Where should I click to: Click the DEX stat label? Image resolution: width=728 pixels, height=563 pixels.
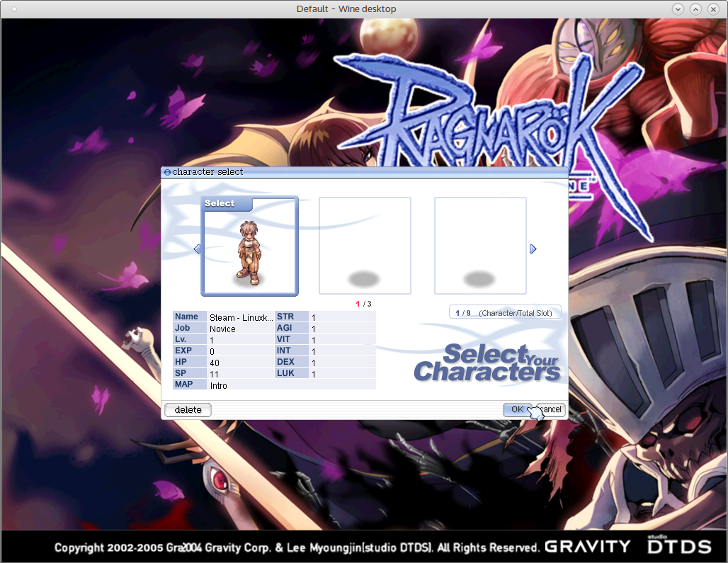tap(291, 362)
